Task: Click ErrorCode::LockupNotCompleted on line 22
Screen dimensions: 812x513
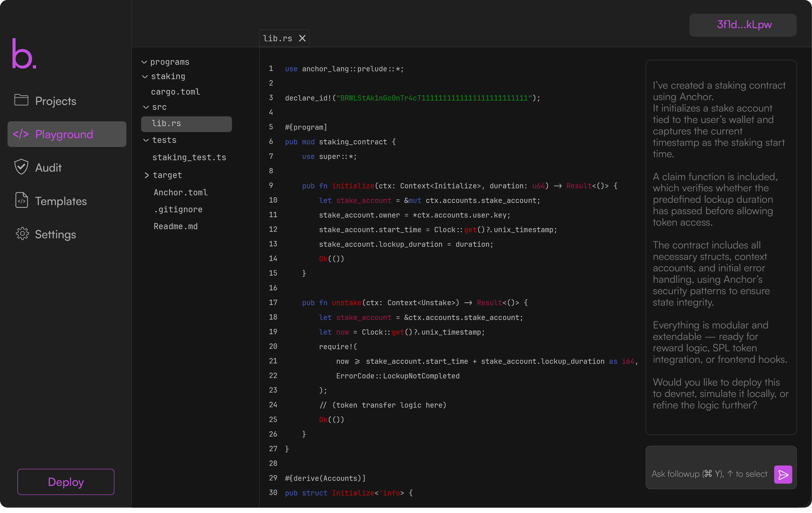Action: point(398,376)
